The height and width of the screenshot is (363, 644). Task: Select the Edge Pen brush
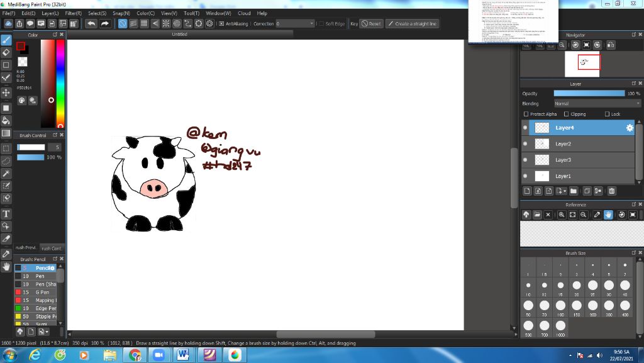pos(36,308)
